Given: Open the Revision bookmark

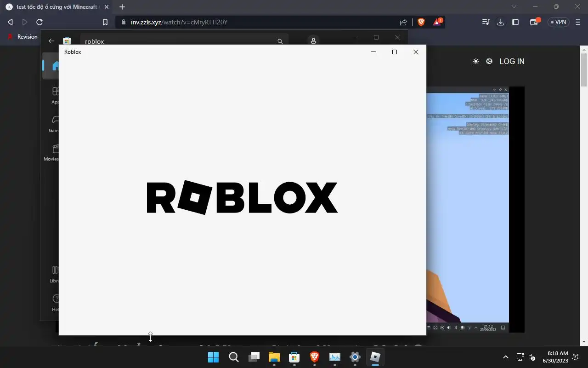Looking at the screenshot, I should (23, 37).
